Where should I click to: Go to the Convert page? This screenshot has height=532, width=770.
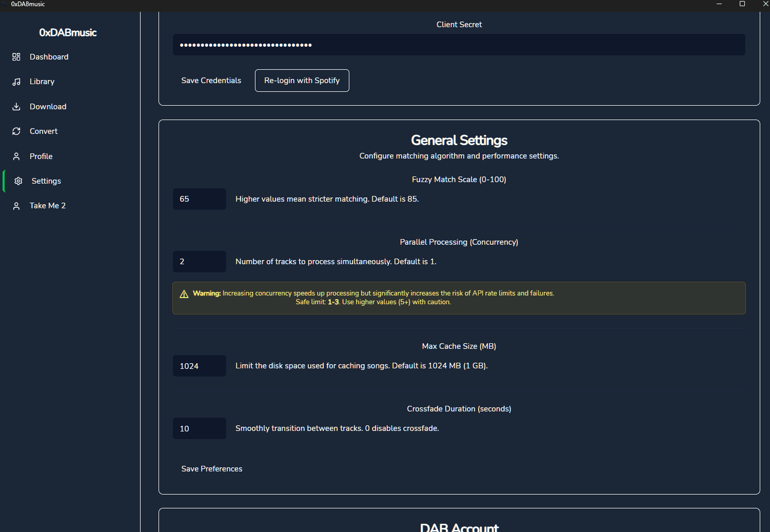44,131
